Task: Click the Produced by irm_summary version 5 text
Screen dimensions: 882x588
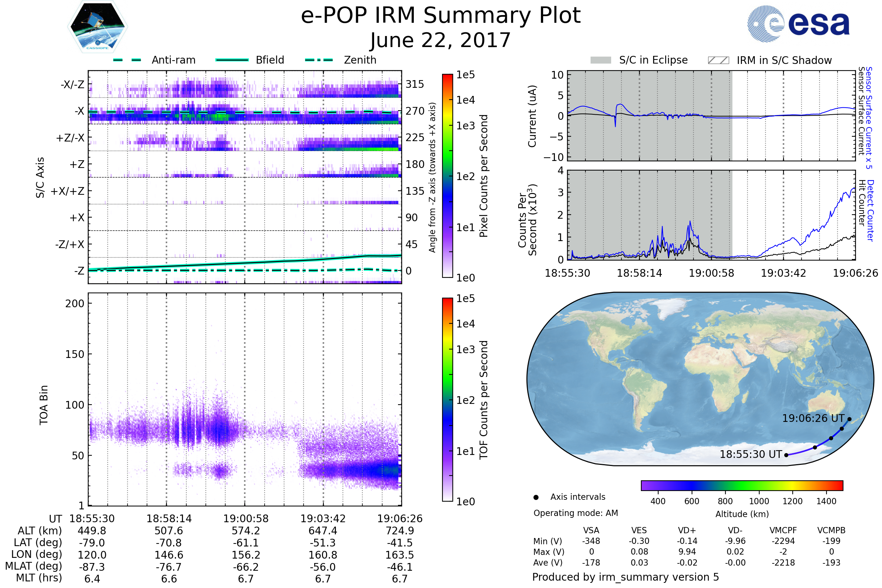Action: pyautogui.click(x=625, y=577)
